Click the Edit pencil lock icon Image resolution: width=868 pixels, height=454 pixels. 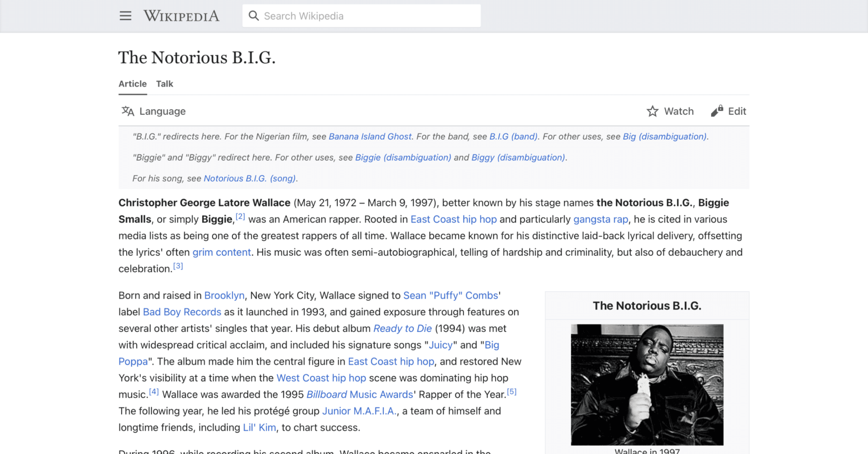717,111
